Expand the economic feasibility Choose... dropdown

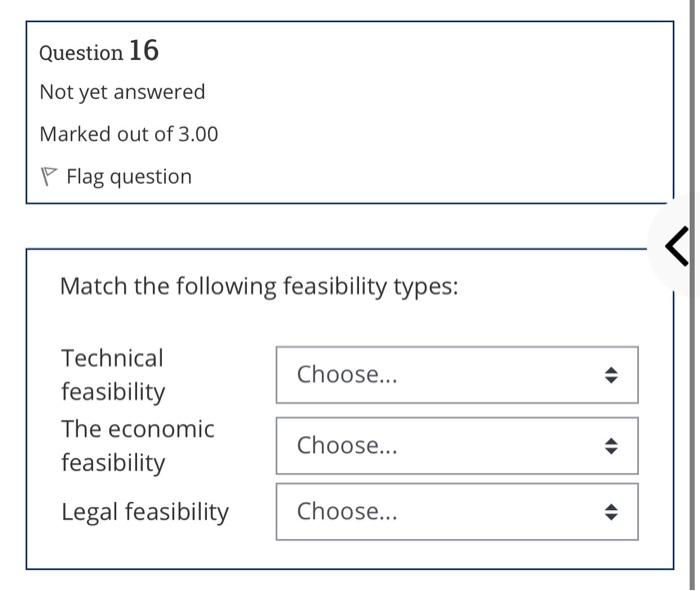(456, 446)
